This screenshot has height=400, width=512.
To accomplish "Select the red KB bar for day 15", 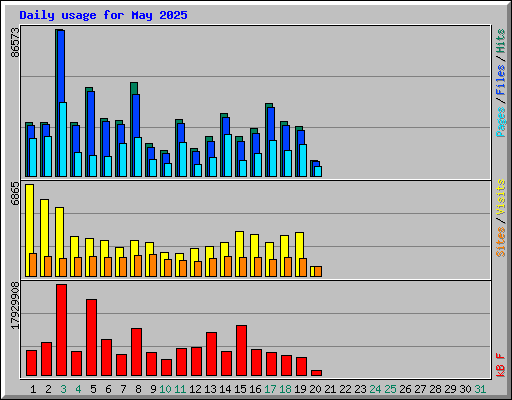I will (x=241, y=351).
